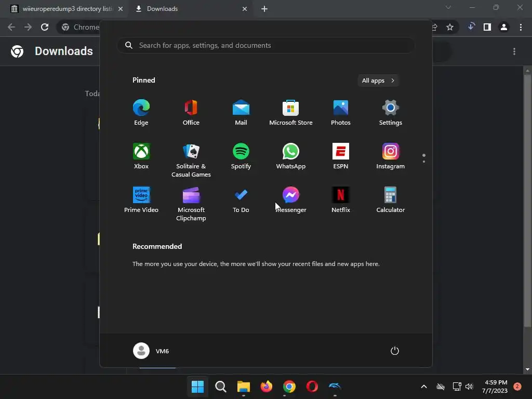Go to next pinned apps page dot
The image size is (532, 399).
coord(424,162)
